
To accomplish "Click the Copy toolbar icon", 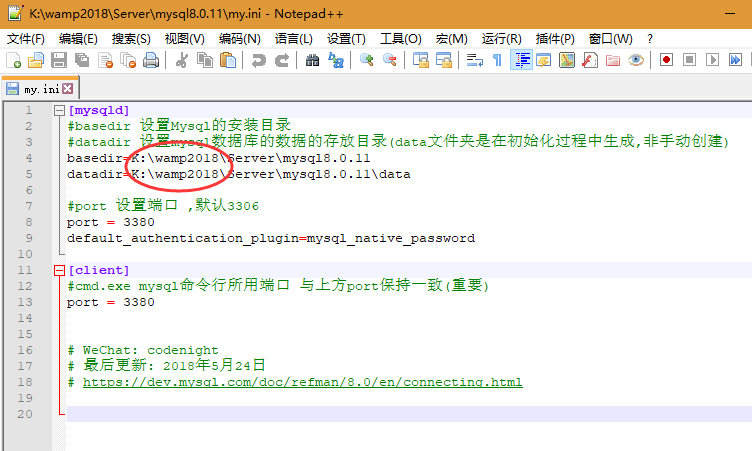I will click(x=205, y=60).
